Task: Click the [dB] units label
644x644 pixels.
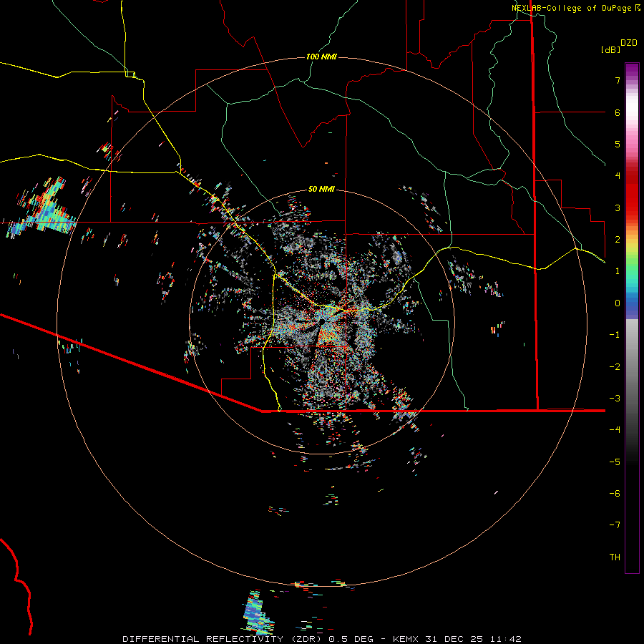Action: coord(611,49)
